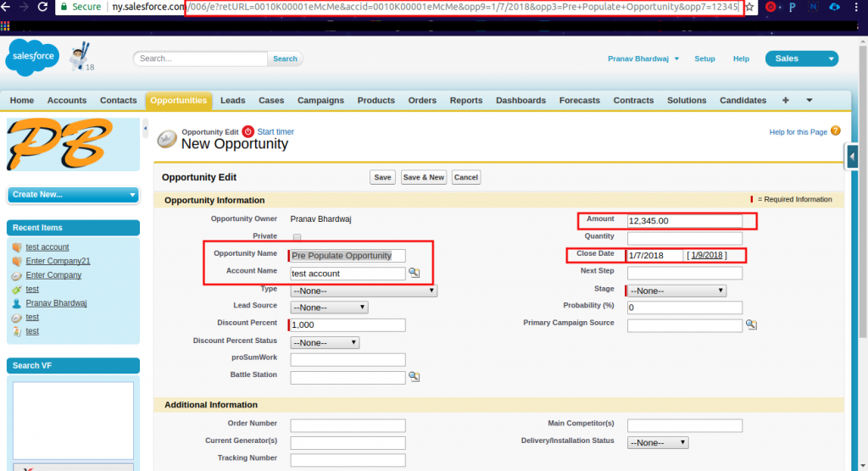
Task: Click the Next Step field
Action: pyautogui.click(x=685, y=273)
